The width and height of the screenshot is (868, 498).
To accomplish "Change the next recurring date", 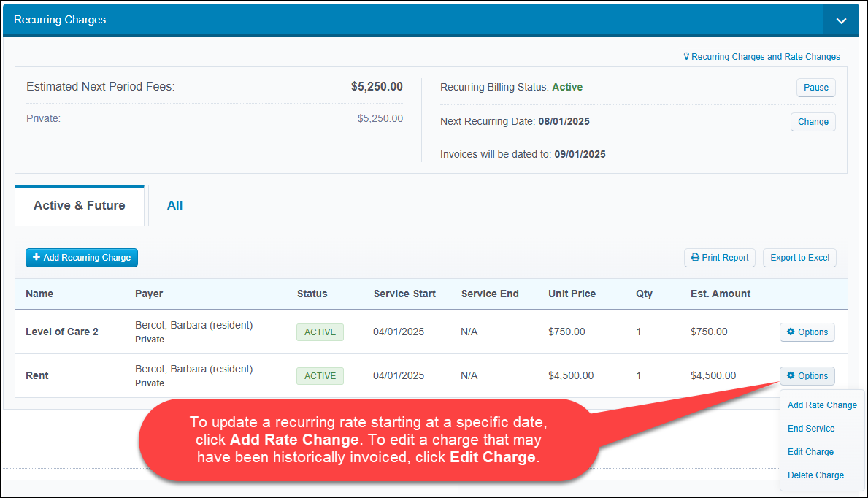I will tap(813, 122).
